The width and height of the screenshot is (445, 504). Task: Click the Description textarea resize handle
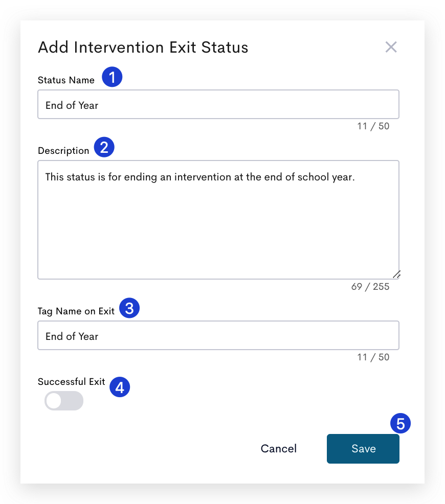396,275
